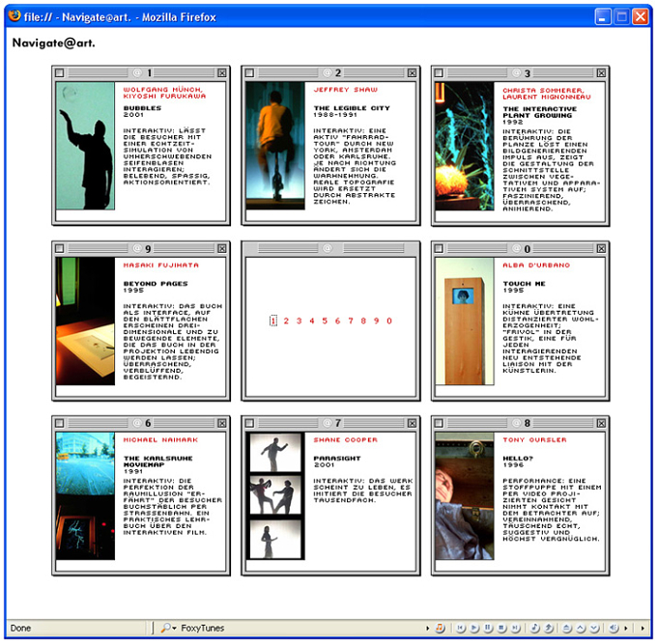Click the FoxyTunes speaker volume icon
Screen dimensions: 657x644
pyautogui.click(x=614, y=628)
